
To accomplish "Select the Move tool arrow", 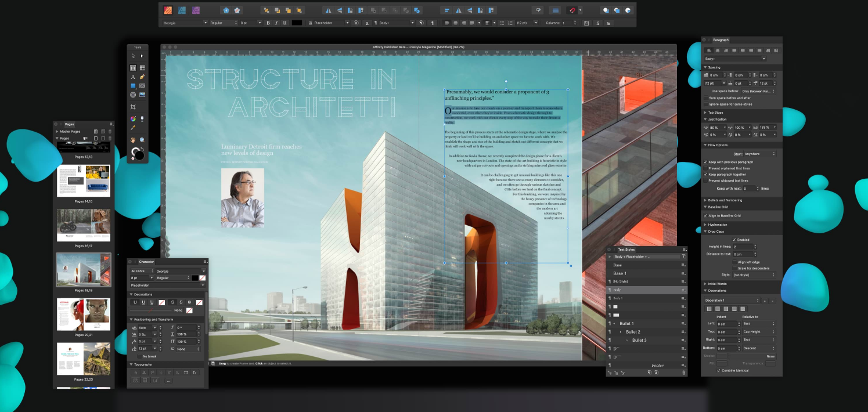I will point(133,56).
